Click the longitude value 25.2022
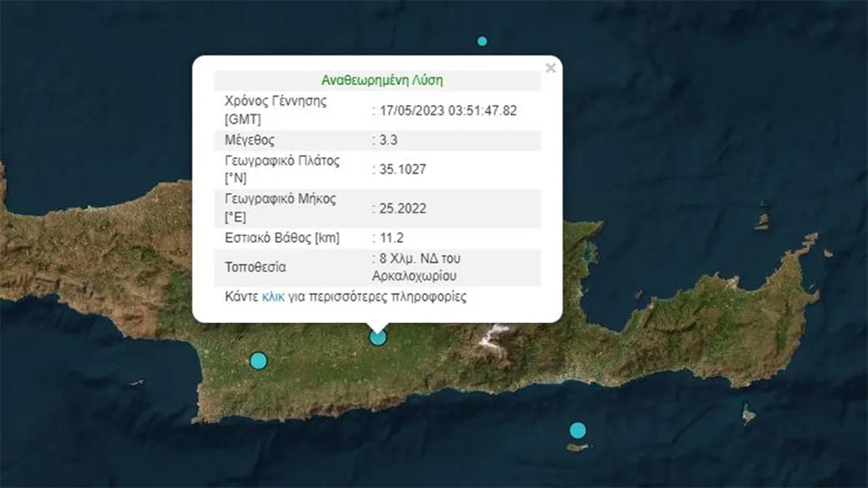 coord(402,208)
